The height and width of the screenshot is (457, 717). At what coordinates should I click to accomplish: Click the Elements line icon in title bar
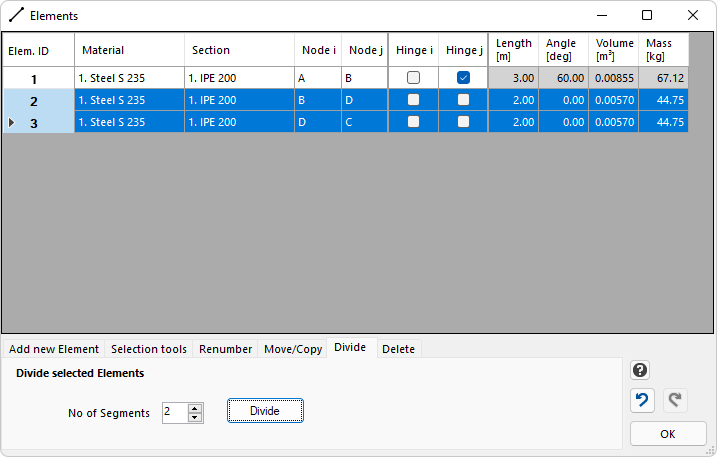(x=16, y=15)
